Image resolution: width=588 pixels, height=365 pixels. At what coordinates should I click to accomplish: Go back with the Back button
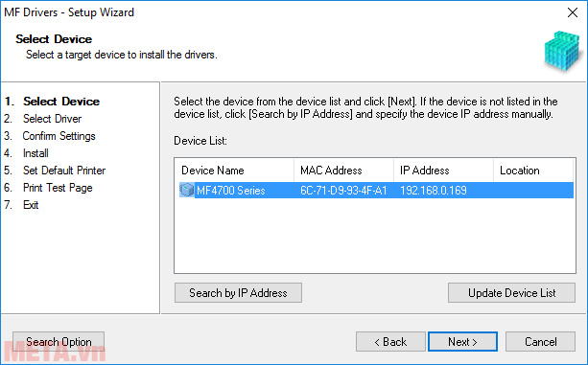click(x=390, y=341)
